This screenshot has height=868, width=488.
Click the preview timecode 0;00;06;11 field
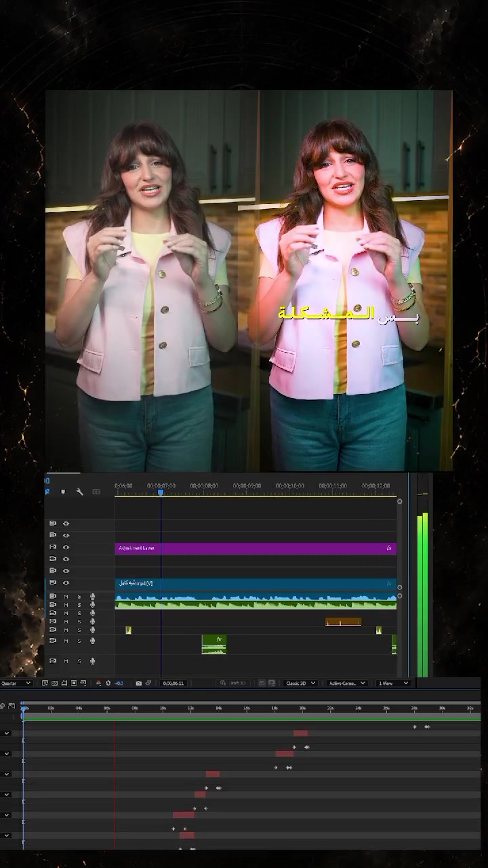click(x=174, y=683)
